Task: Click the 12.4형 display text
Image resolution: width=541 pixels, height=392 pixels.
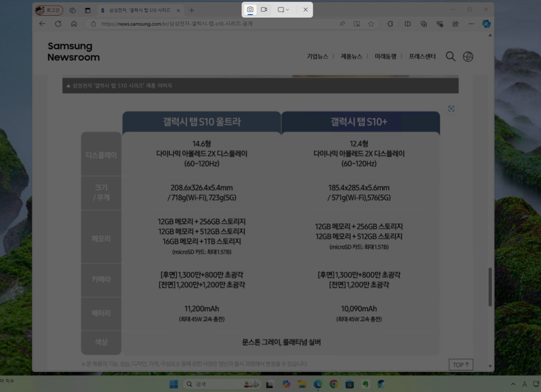Action: [359, 143]
